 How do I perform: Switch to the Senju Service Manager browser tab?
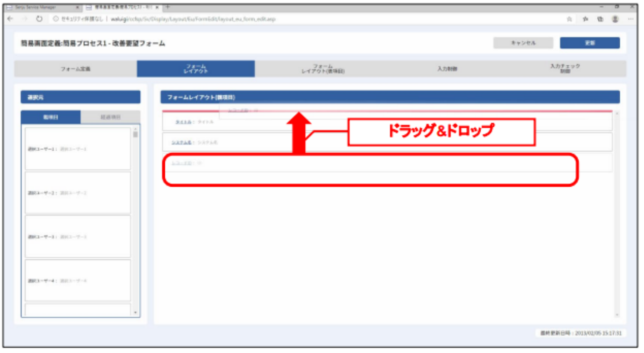tap(43, 8)
